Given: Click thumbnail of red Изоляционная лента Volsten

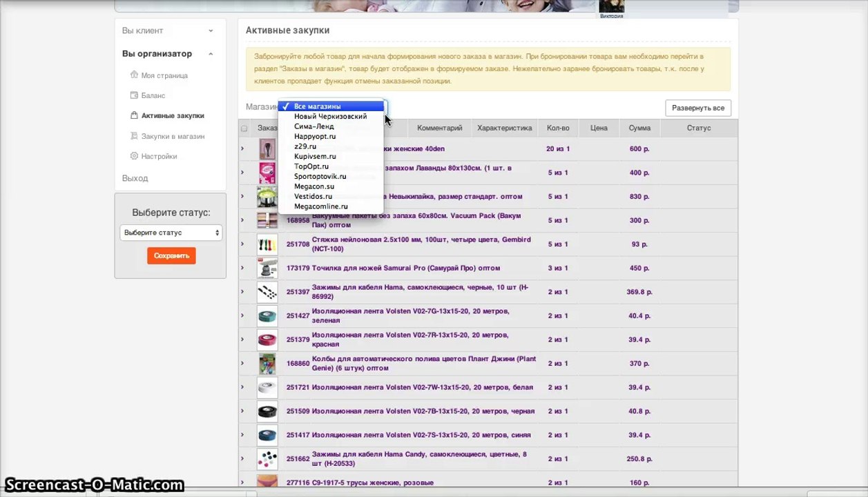Looking at the screenshot, I should (267, 340).
